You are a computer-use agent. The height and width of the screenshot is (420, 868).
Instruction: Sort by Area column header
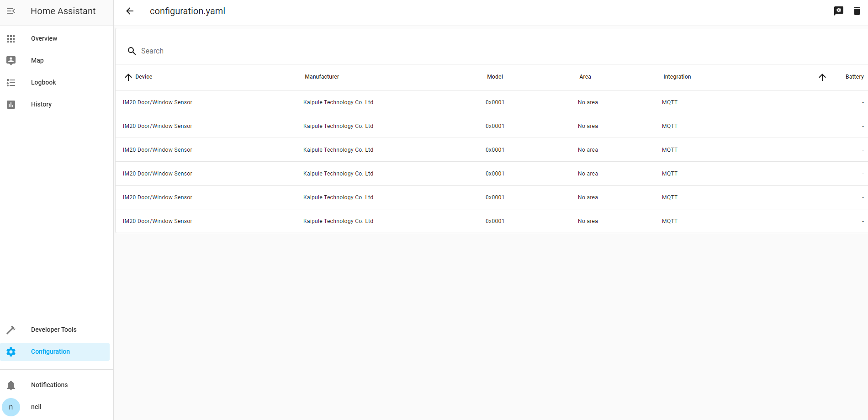coord(585,77)
